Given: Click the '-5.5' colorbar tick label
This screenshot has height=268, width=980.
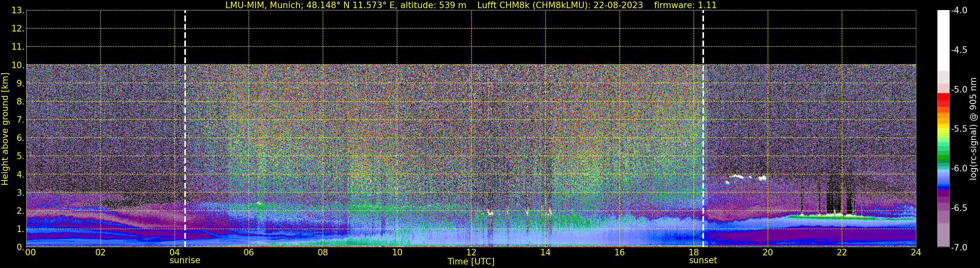Looking at the screenshot, I should pos(959,129).
